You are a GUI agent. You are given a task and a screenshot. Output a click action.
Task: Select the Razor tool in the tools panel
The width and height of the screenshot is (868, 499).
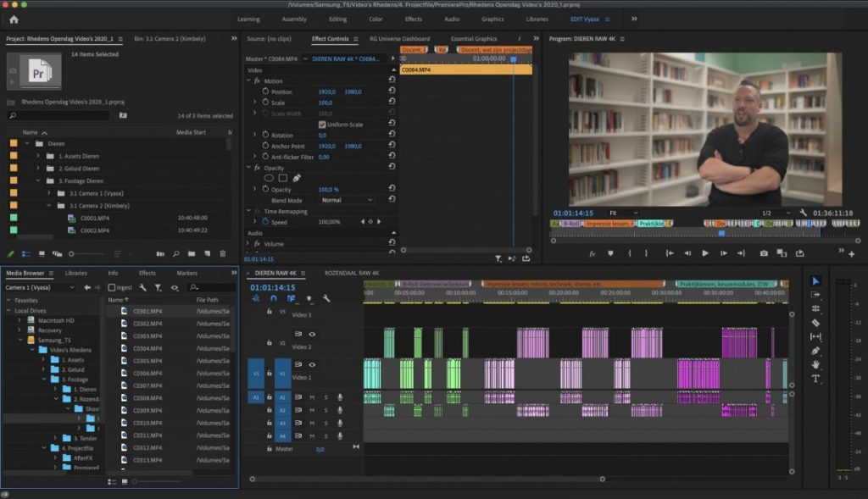pyautogui.click(x=815, y=323)
